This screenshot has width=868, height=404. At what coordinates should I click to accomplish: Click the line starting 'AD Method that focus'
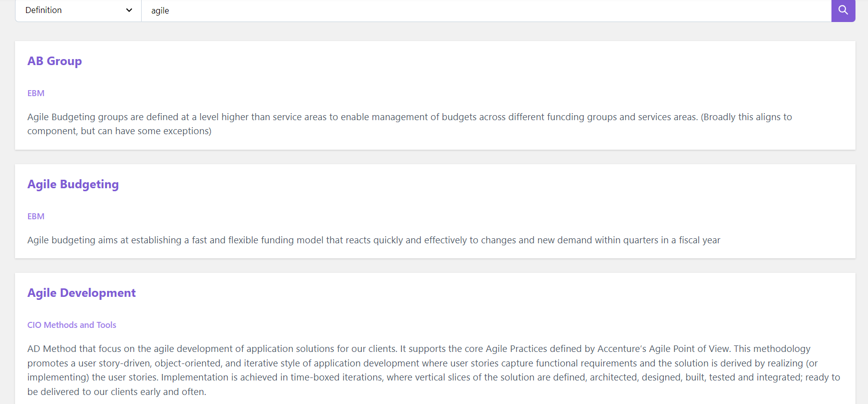[418, 349]
